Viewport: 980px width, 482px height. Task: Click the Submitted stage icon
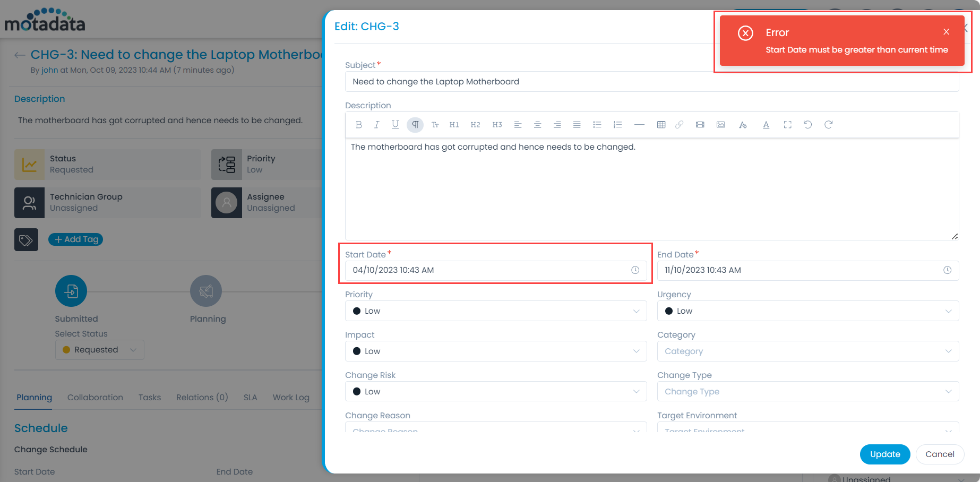[71, 291]
